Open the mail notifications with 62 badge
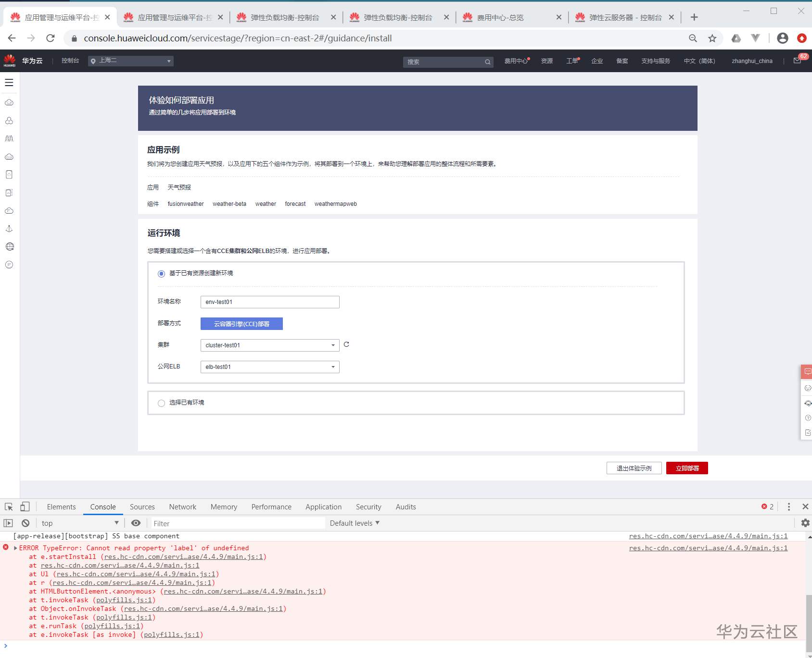812x658 pixels. (798, 61)
